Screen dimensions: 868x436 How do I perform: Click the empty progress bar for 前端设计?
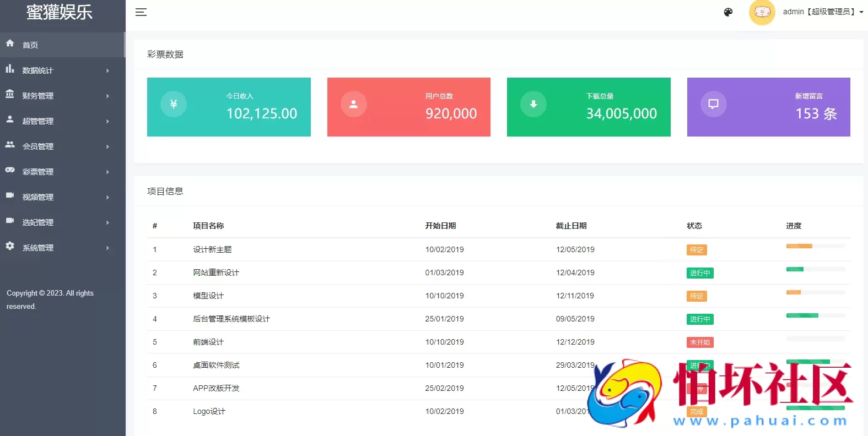tap(816, 339)
